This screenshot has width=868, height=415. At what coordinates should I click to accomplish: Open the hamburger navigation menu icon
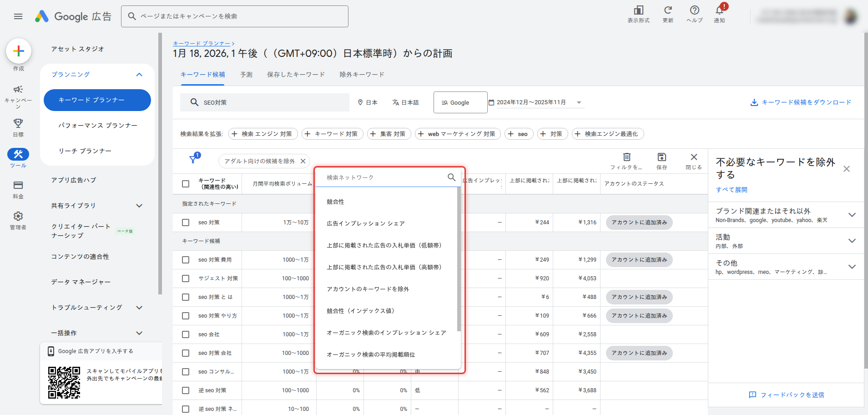pyautogui.click(x=18, y=16)
